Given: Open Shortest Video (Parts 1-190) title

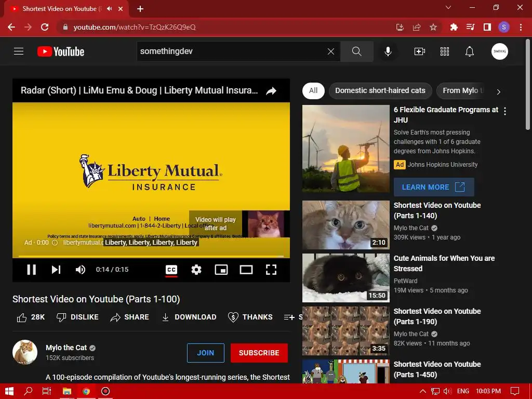Looking at the screenshot, I should coord(437,316).
